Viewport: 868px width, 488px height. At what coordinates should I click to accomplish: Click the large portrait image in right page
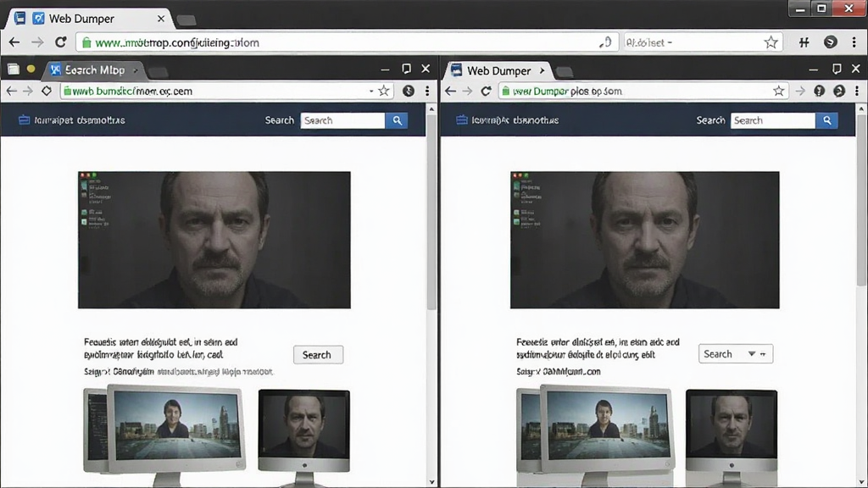[x=645, y=240]
